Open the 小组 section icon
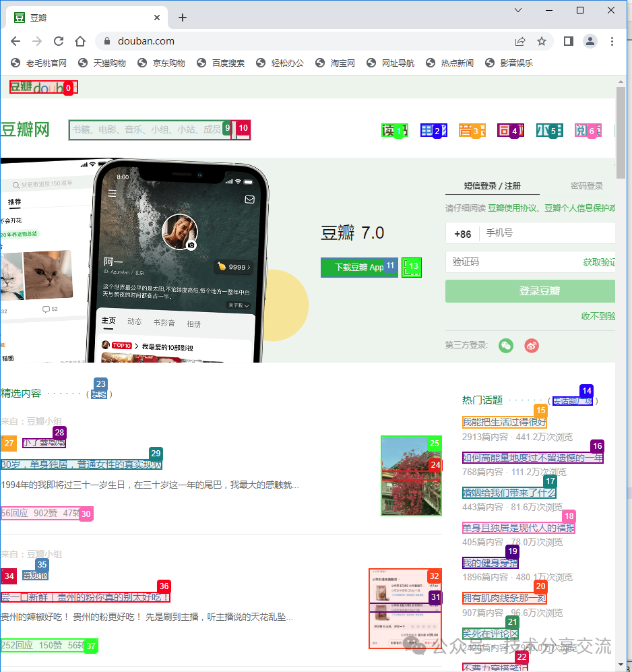Viewport: 632px width, 672px height. pos(549,130)
